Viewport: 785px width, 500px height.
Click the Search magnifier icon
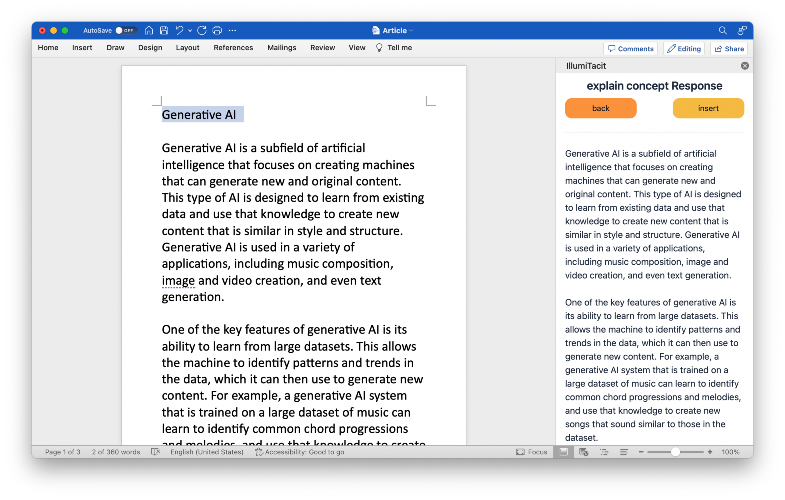tap(722, 31)
